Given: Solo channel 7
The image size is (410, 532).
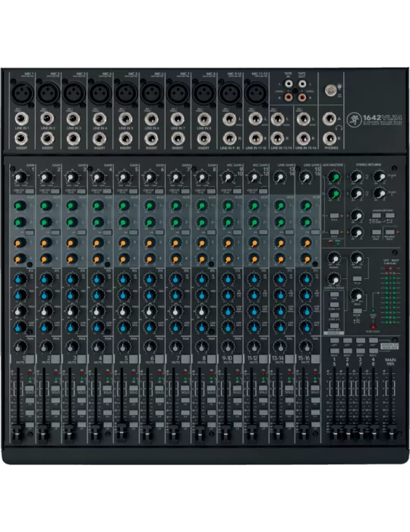Looking at the screenshot, I should point(185,388).
